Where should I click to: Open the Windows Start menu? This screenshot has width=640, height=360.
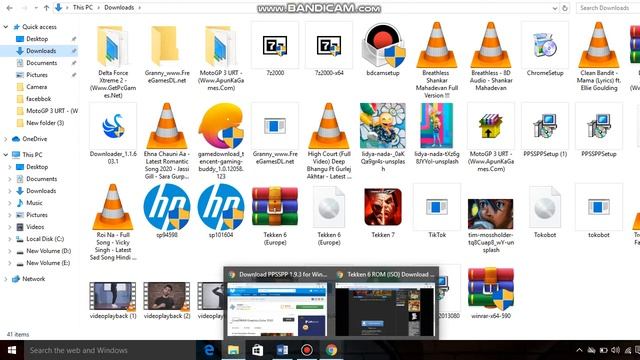[x=12, y=350]
